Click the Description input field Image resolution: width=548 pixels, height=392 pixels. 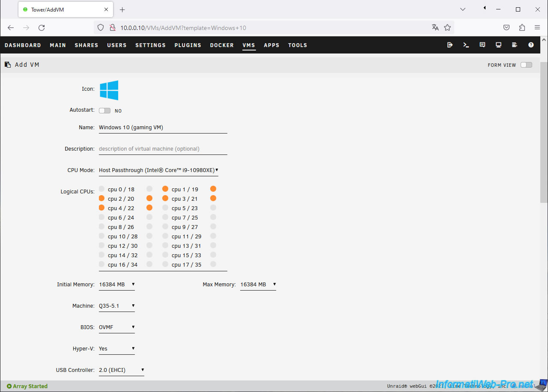coord(163,149)
